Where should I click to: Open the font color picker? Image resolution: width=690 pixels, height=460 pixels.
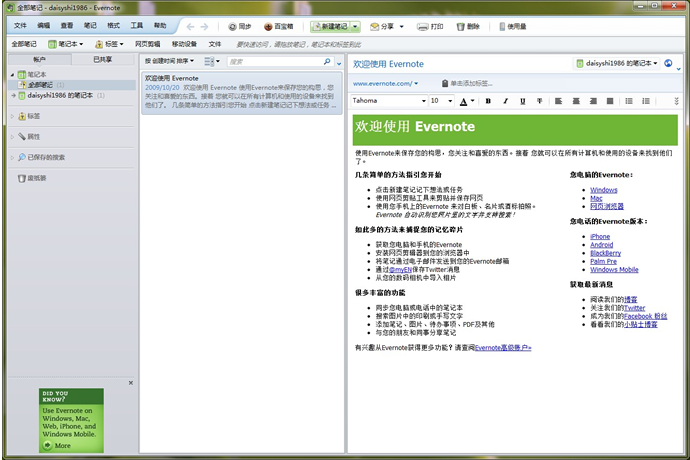point(465,101)
